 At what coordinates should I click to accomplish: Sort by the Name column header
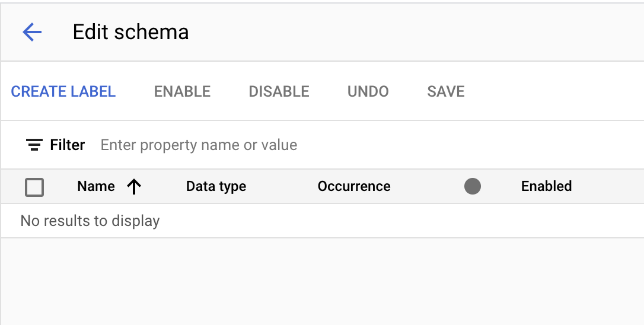pos(95,186)
